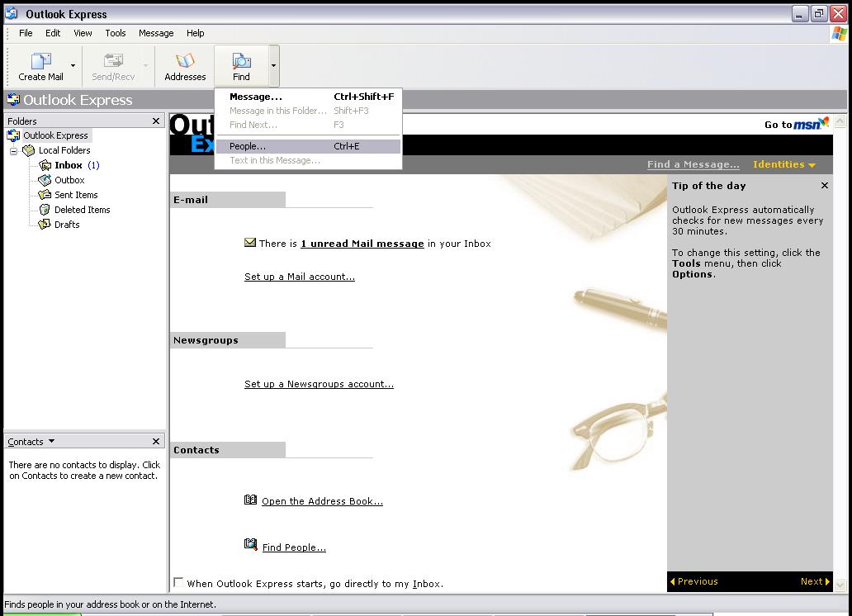Click the status bar help text
852x616 pixels.
[111, 604]
